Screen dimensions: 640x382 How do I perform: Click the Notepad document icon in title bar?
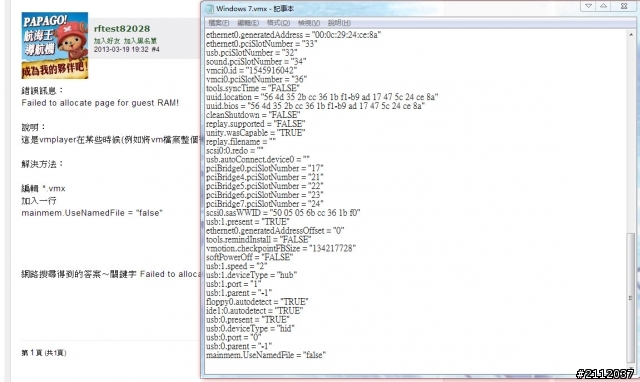click(x=209, y=9)
